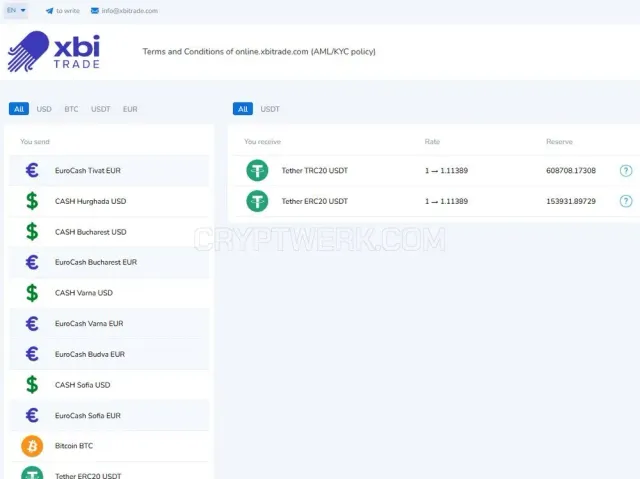Click dollar icon for CASH Varna USD
Screen dimensions: 640x479
click(x=32, y=293)
